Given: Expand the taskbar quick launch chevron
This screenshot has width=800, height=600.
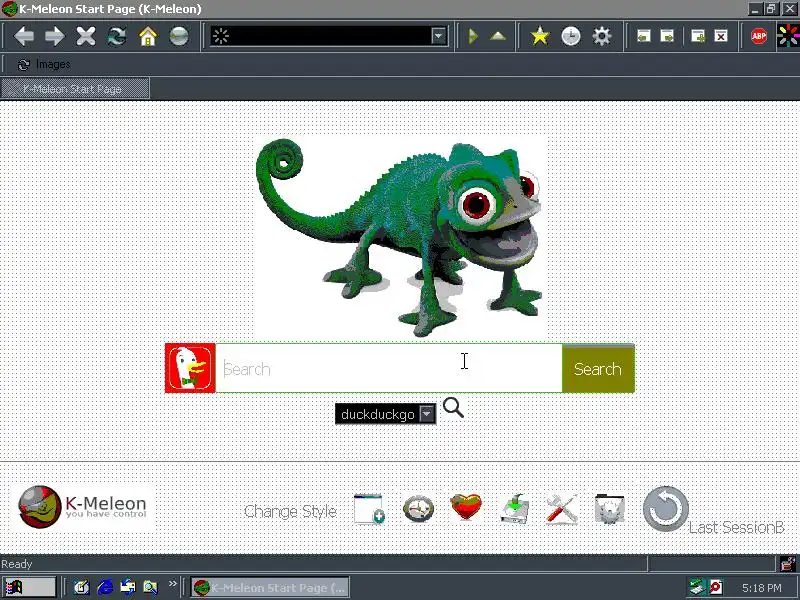Looking at the screenshot, I should (x=172, y=583).
